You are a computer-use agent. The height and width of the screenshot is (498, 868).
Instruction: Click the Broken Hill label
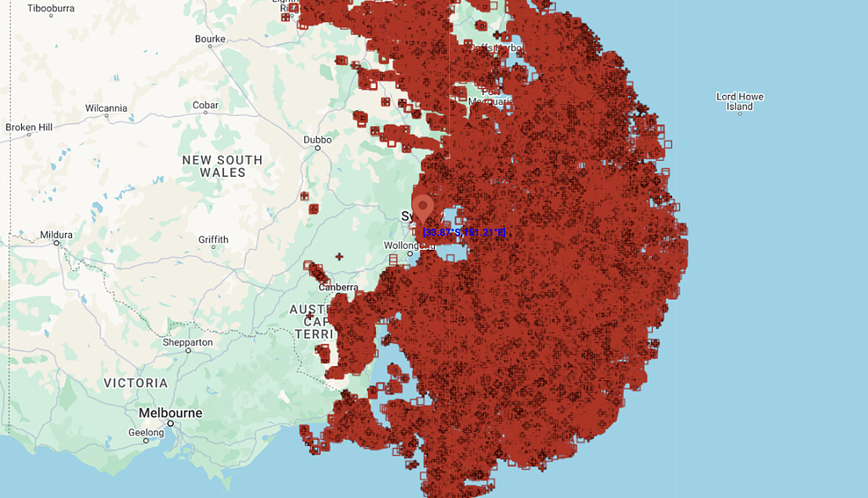[x=29, y=127]
